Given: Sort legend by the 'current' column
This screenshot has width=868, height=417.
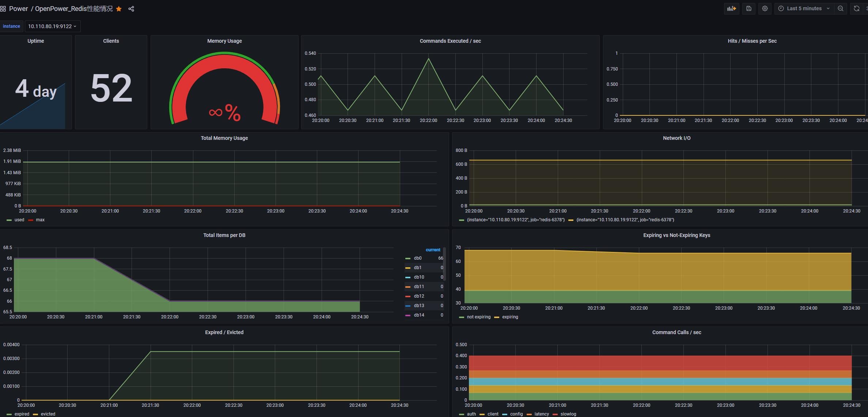Looking at the screenshot, I should pos(433,250).
